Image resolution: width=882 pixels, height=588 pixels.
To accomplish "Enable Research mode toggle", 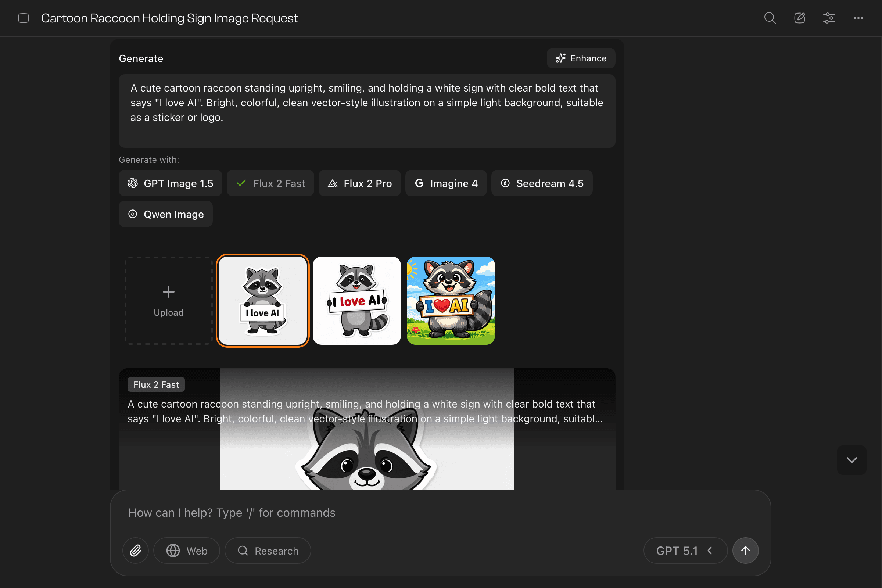I will click(x=268, y=551).
